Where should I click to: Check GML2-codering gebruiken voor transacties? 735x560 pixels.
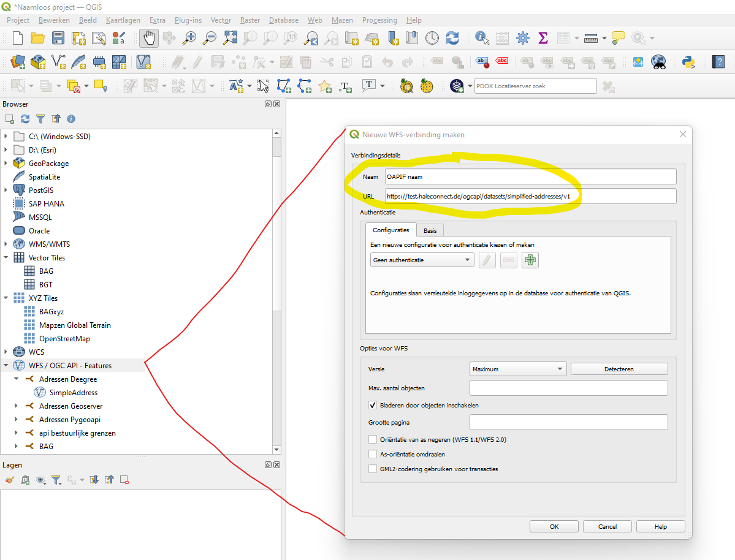[373, 469]
